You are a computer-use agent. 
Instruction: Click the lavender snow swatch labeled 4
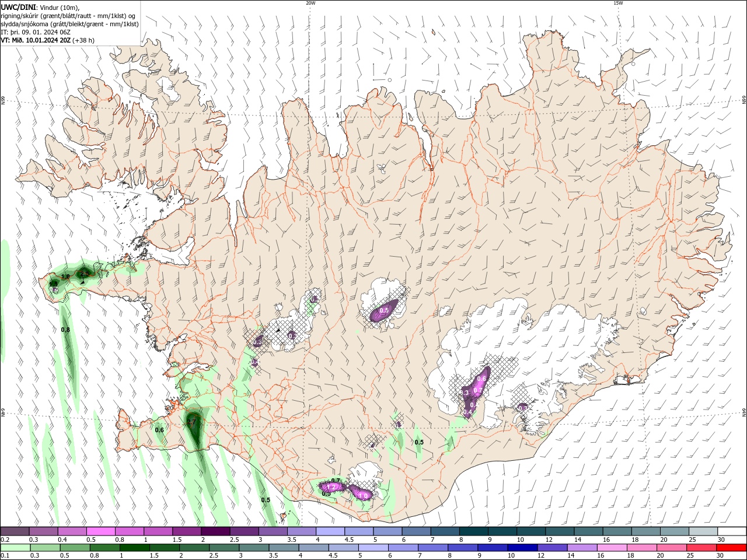click(x=330, y=531)
